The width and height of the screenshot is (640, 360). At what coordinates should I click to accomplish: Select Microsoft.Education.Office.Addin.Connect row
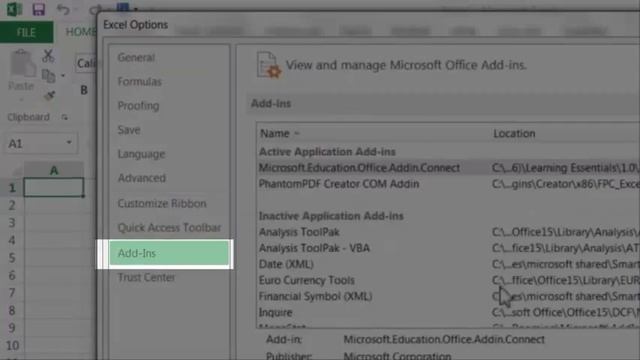[449, 168]
